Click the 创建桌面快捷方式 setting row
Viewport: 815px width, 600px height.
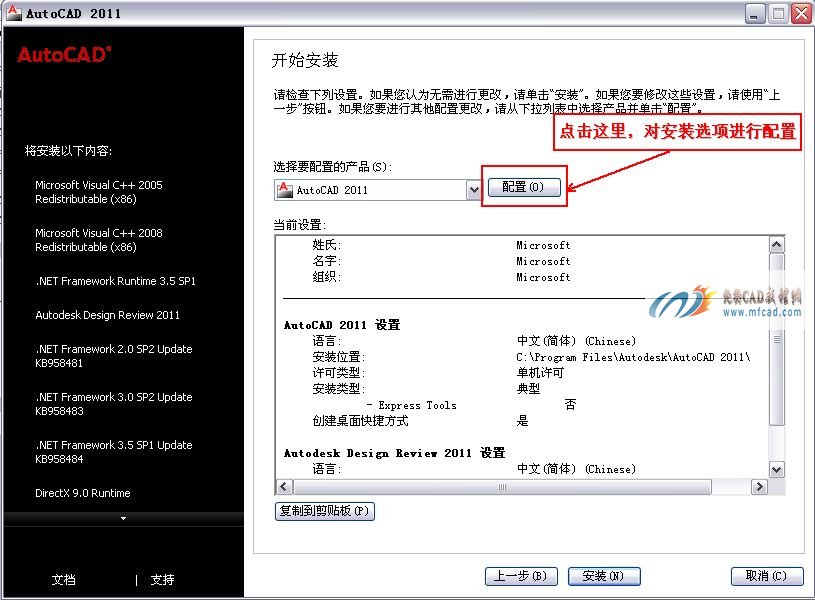420,421
